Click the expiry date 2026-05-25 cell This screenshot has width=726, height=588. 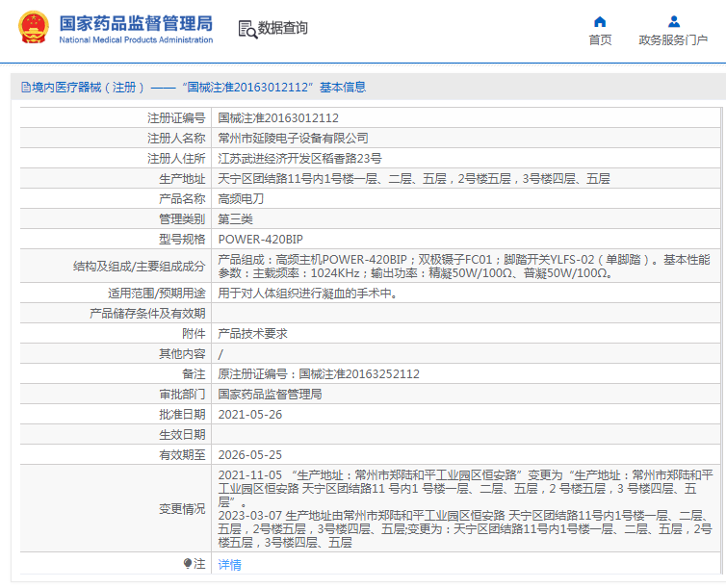coord(466,455)
